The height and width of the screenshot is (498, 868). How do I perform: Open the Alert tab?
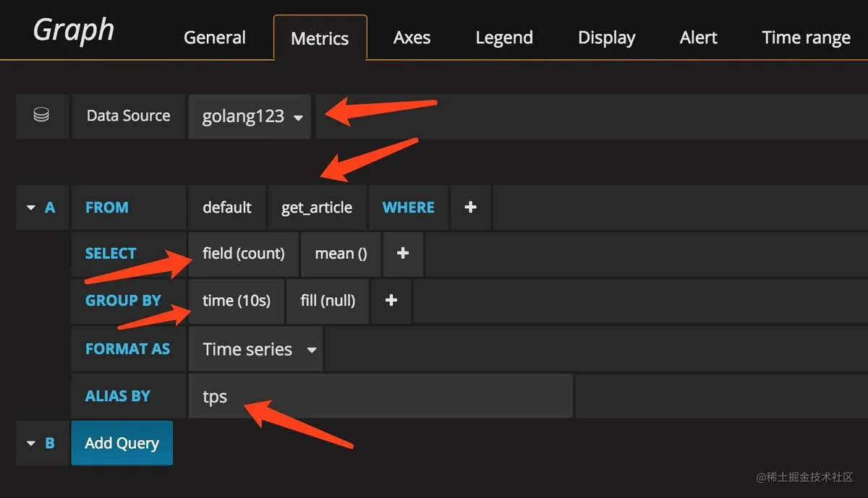click(x=699, y=38)
